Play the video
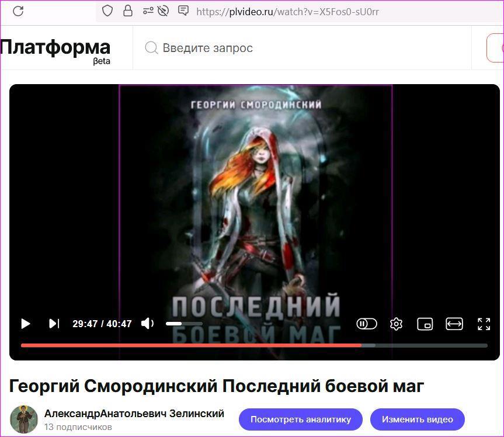504x437 pixels. coord(25,324)
